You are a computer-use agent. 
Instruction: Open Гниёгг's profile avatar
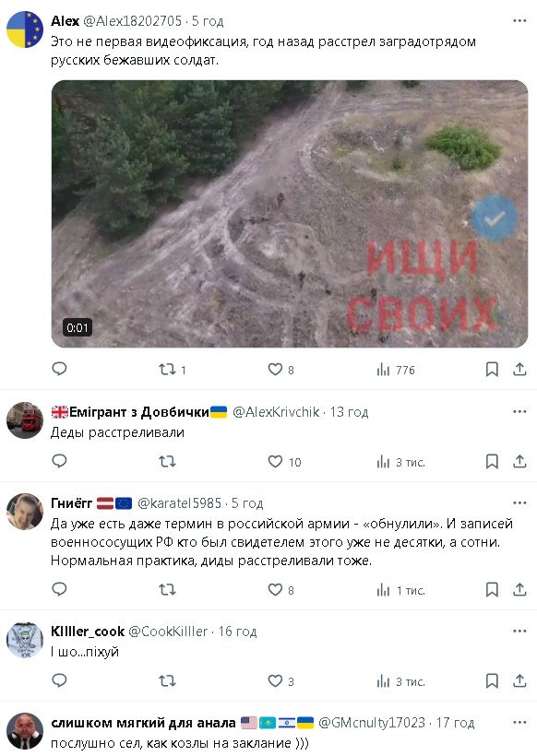pos(25,511)
